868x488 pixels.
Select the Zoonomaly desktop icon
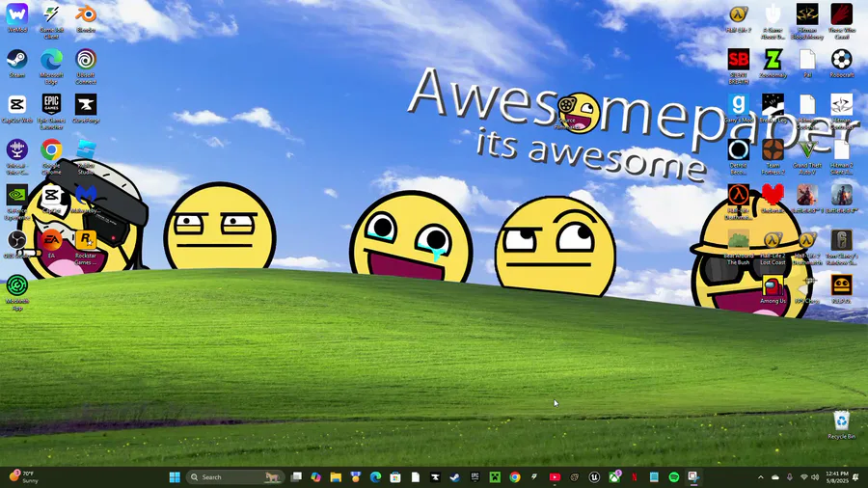point(773,64)
